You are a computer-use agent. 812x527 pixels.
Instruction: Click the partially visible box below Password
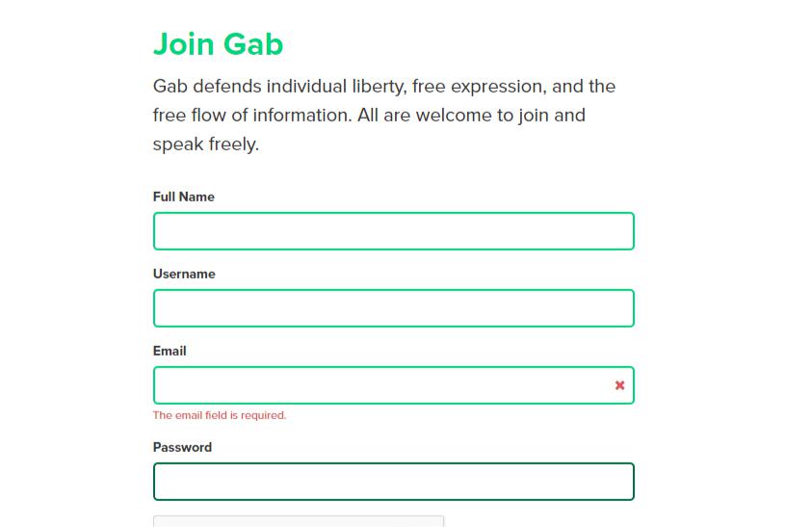(299, 521)
